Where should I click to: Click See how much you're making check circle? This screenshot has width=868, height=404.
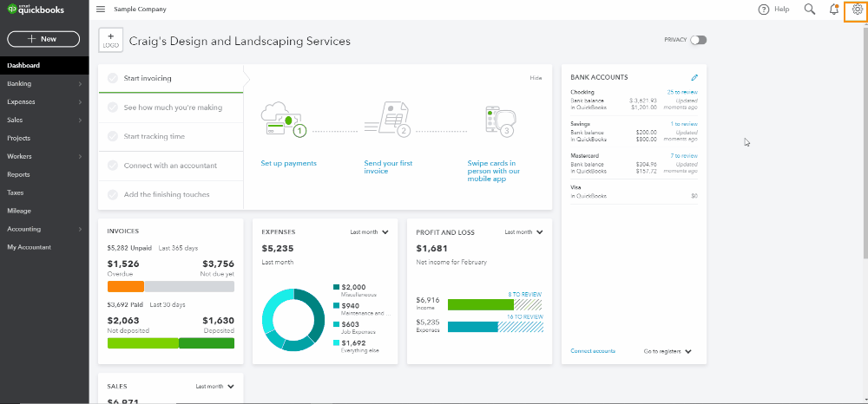(113, 108)
